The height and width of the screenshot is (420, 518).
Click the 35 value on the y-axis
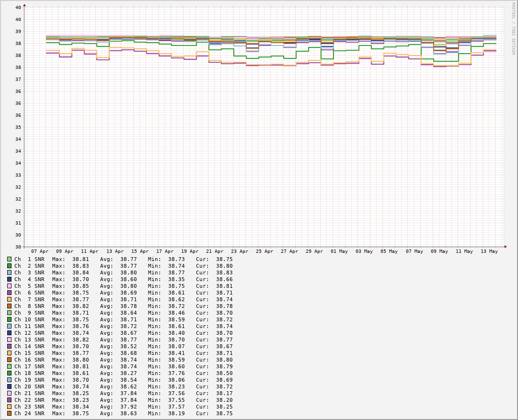click(18, 127)
